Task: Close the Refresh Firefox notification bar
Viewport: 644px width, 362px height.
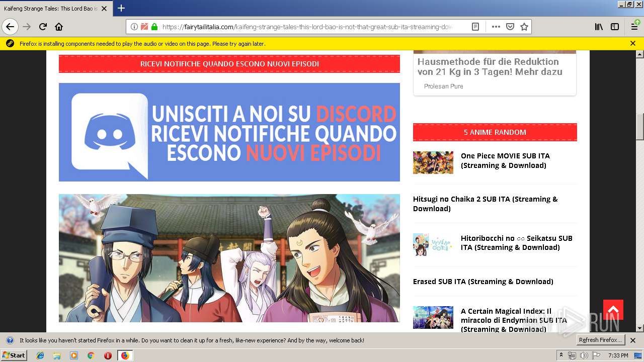Action: tap(633, 340)
